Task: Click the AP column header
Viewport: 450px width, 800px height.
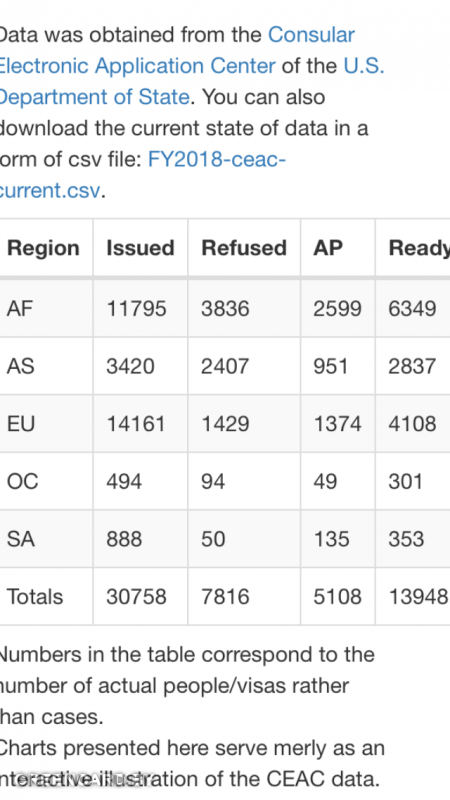Action: click(x=328, y=248)
